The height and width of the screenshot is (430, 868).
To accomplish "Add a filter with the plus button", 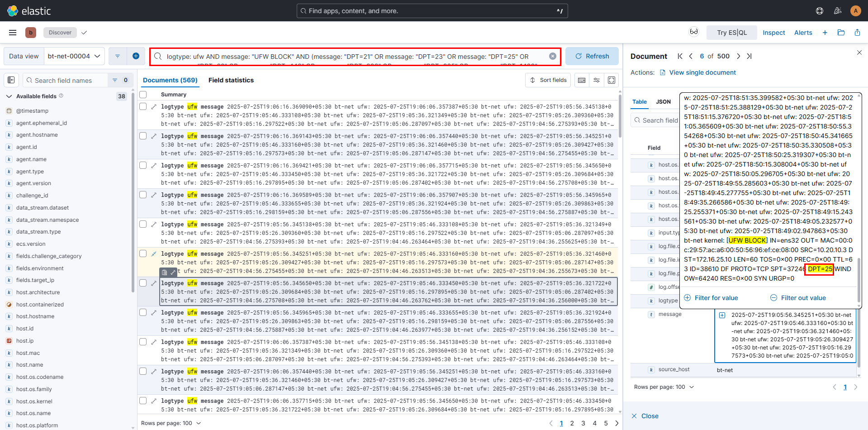I will coord(136,56).
